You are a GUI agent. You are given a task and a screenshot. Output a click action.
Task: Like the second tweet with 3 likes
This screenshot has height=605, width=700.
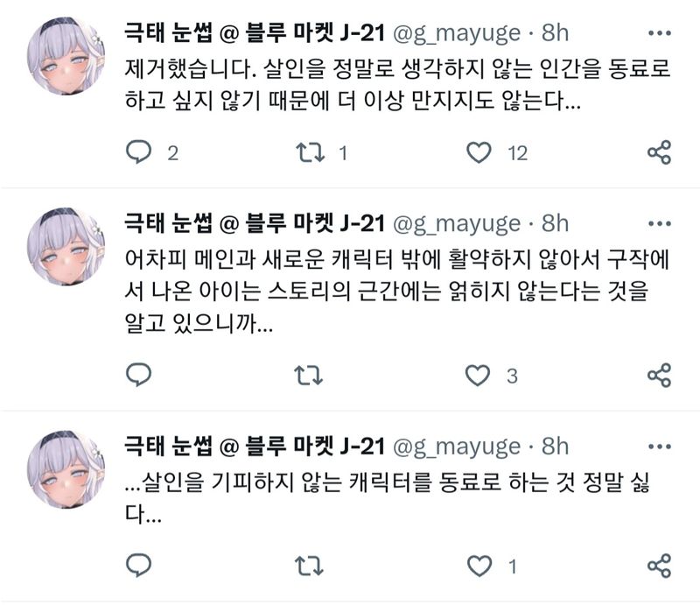tap(478, 376)
